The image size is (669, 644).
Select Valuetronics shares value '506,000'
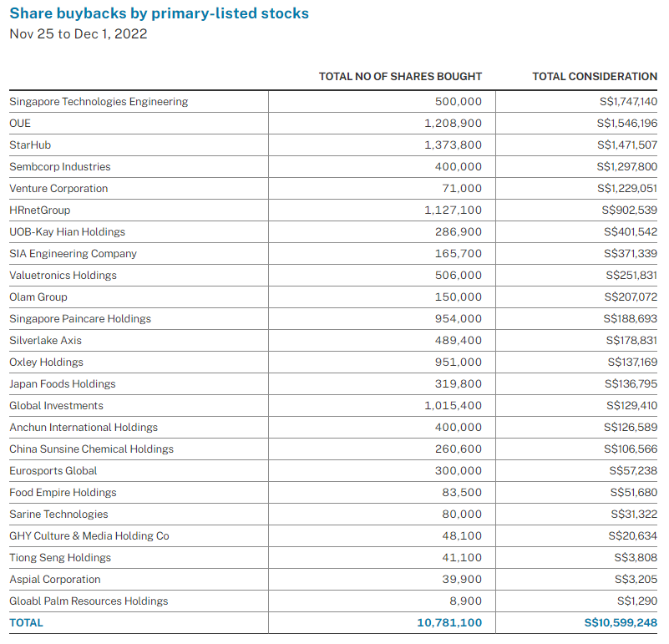pyautogui.click(x=459, y=276)
